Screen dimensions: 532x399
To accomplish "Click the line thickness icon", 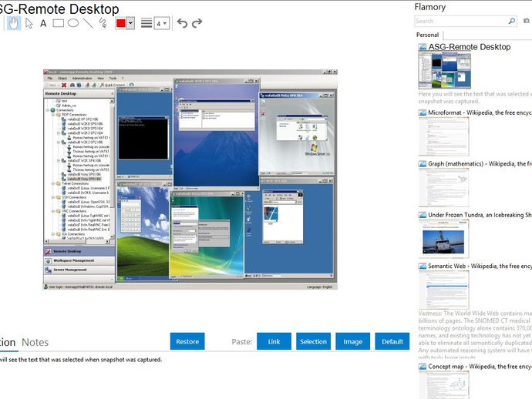I will (146, 23).
